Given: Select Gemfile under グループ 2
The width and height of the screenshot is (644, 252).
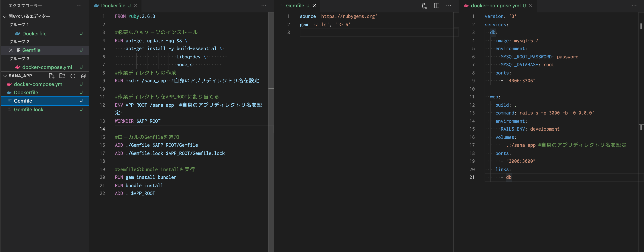Looking at the screenshot, I should pyautogui.click(x=45, y=50).
